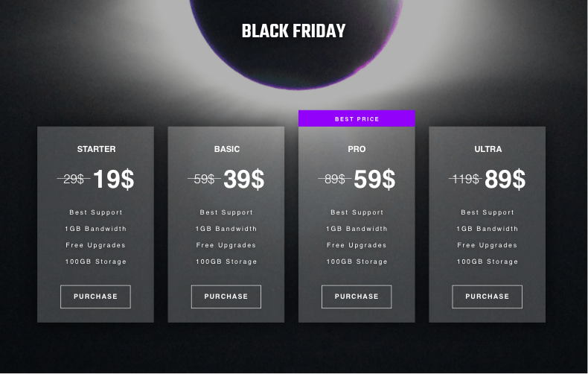The image size is (588, 374).
Task: Click the Basic plan title
Action: point(226,149)
